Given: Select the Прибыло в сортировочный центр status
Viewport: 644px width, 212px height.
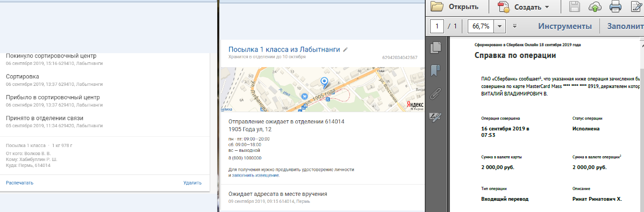Looking at the screenshot, I should pyautogui.click(x=53, y=98).
